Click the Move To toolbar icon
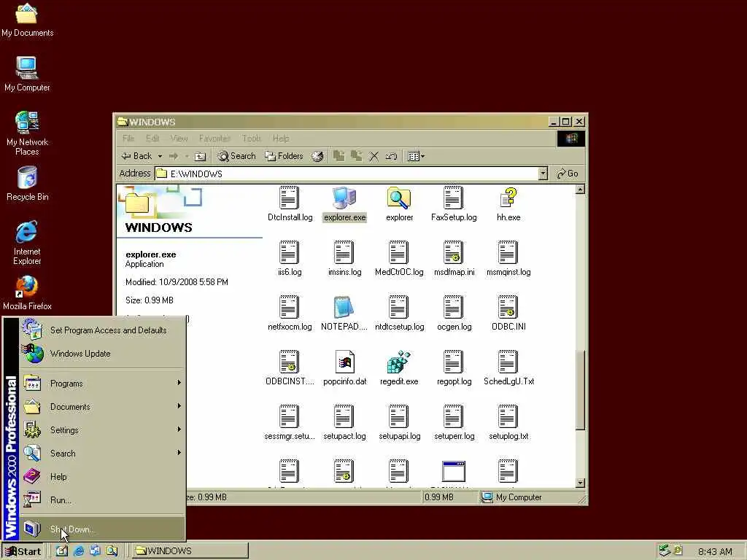This screenshot has height=560, width=747. click(338, 156)
